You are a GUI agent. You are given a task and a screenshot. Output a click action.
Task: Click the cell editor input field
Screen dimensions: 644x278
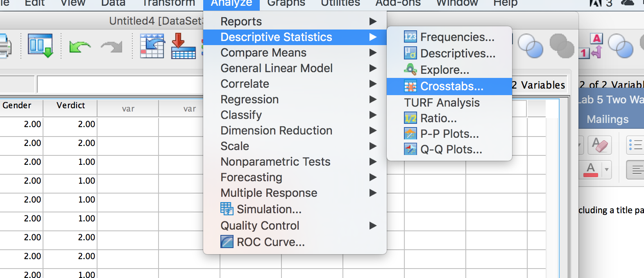(x=120, y=84)
